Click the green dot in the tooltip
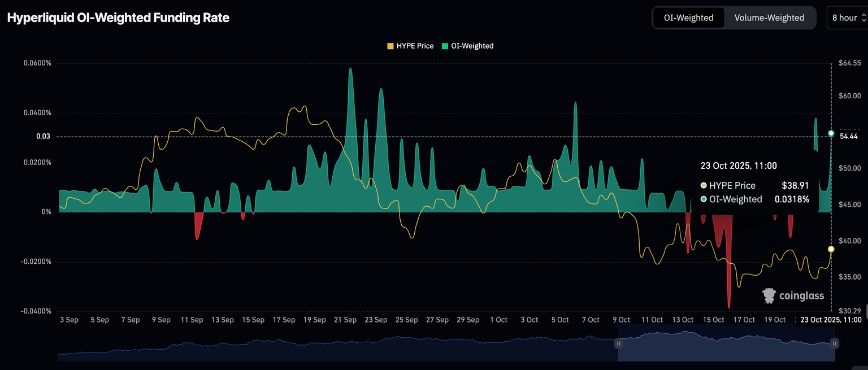The image size is (868, 370). coord(704,199)
